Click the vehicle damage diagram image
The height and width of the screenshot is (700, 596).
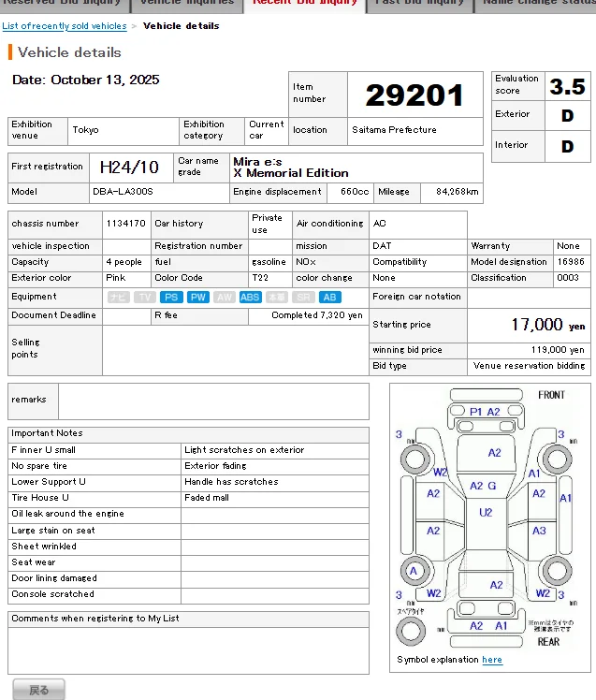[x=489, y=518]
